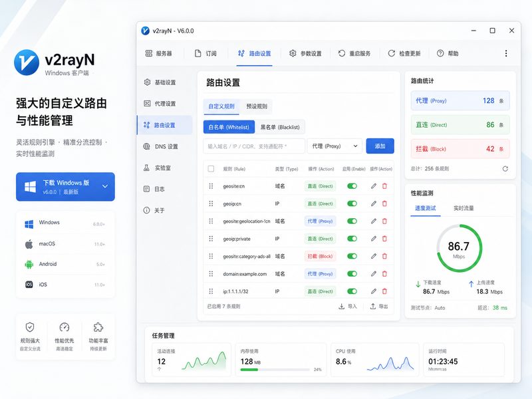Image resolution: width=532 pixels, height=399 pixels.
Task: Edit the geosite:category-ads-all rule
Action: (x=374, y=256)
